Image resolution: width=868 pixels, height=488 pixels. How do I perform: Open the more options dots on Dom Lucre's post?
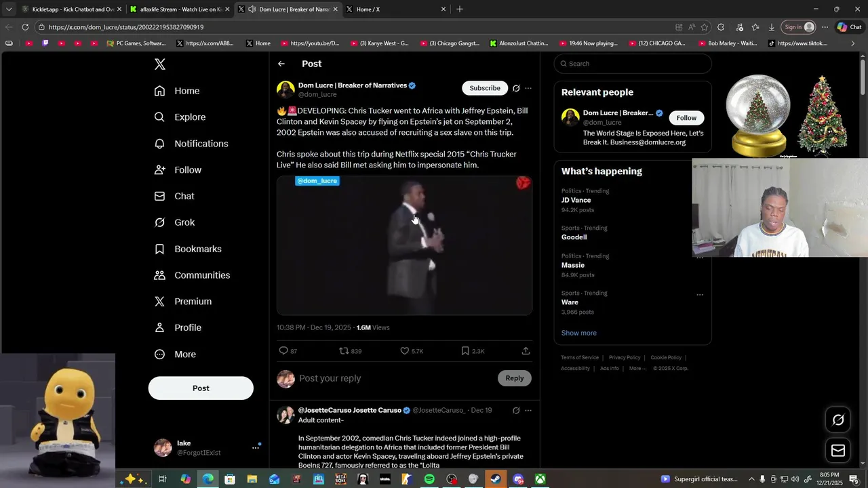coord(528,88)
